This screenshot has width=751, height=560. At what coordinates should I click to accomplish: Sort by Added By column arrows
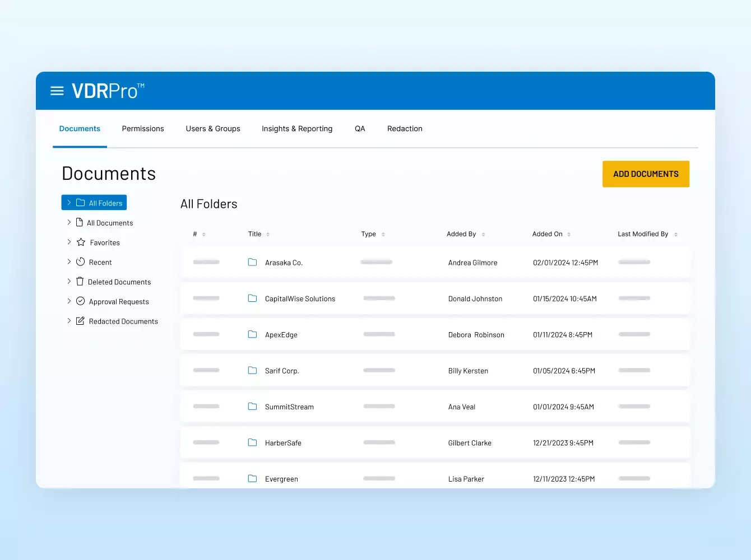(x=483, y=235)
